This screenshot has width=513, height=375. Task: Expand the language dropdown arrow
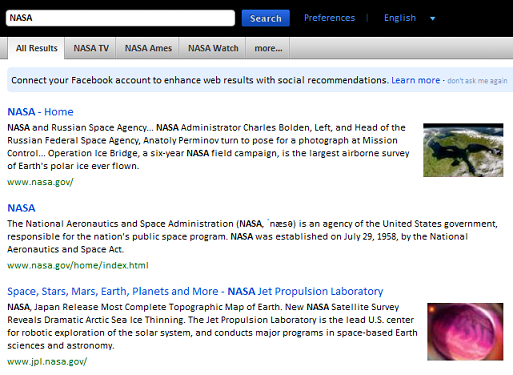click(433, 18)
